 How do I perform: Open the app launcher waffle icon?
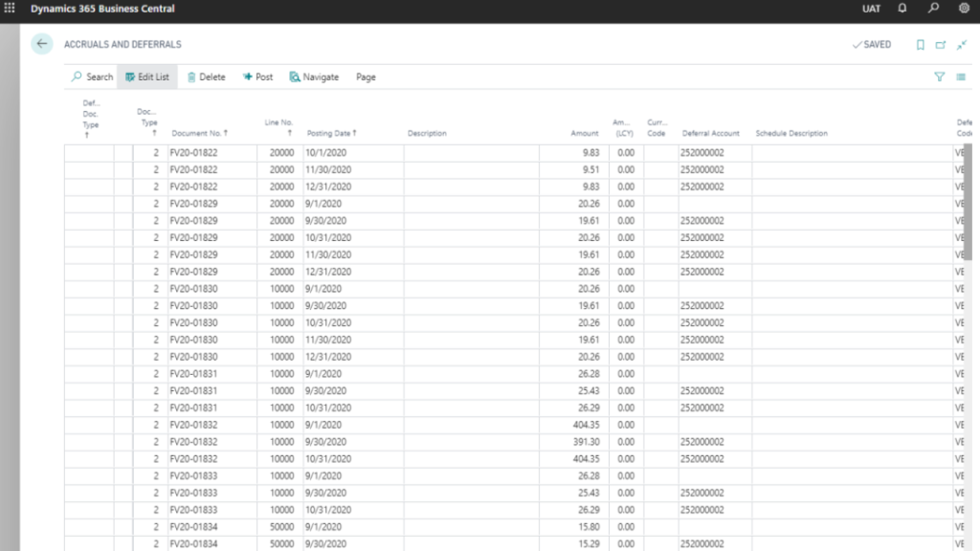tap(10, 9)
